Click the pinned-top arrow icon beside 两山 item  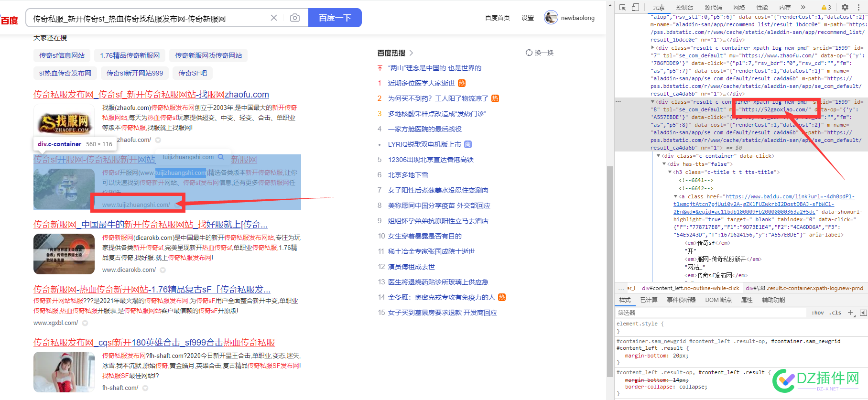pos(380,68)
